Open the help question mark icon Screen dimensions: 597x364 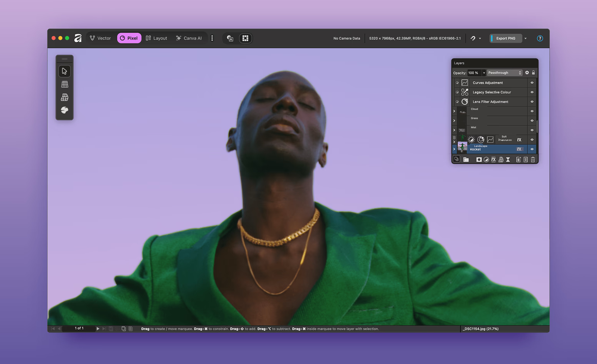coord(540,38)
